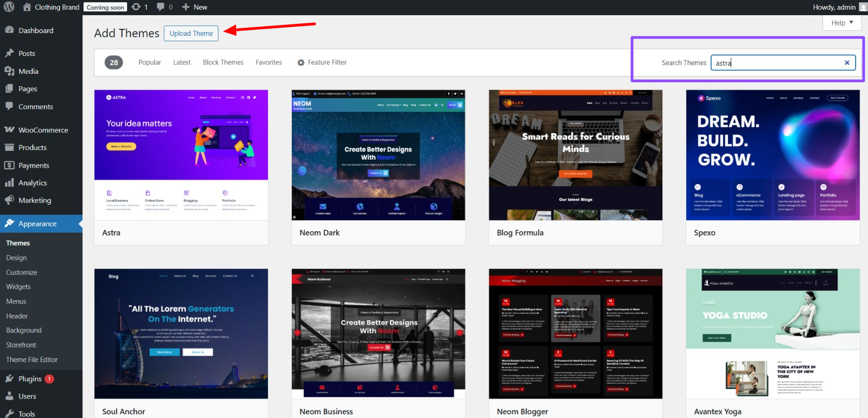Click the Products icon in sidebar
The image size is (868, 418).
point(9,147)
